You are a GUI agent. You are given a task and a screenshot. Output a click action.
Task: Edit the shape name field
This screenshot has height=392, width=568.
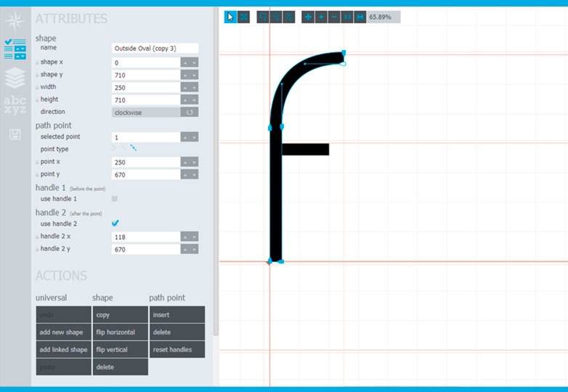(155, 48)
